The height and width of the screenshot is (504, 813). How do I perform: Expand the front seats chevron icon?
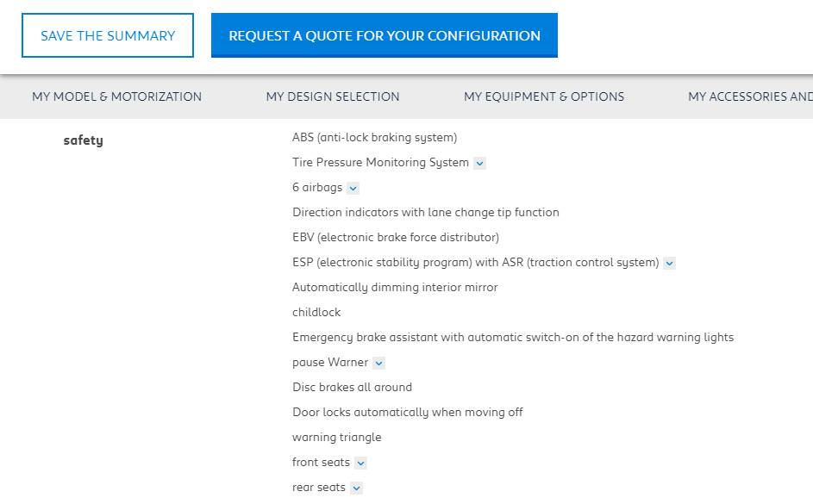[361, 464]
